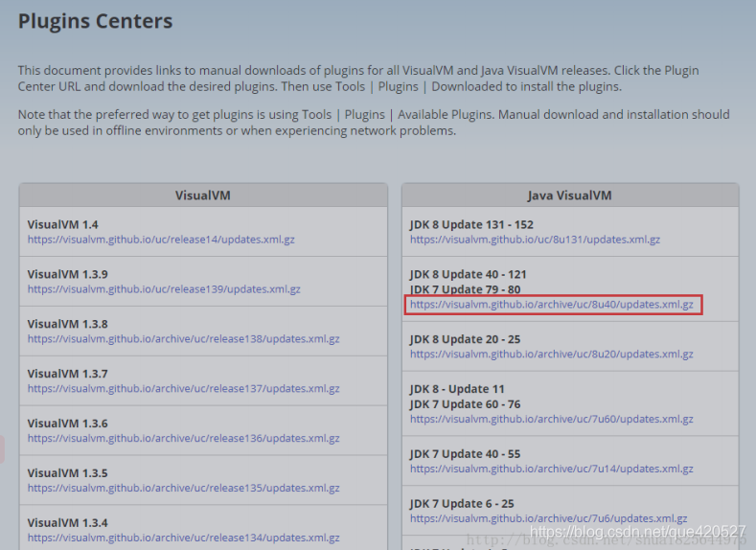Viewport: 756px width, 550px height.
Task: Click the 'VisualVM 1.3.4' title text
Action: coord(67,522)
